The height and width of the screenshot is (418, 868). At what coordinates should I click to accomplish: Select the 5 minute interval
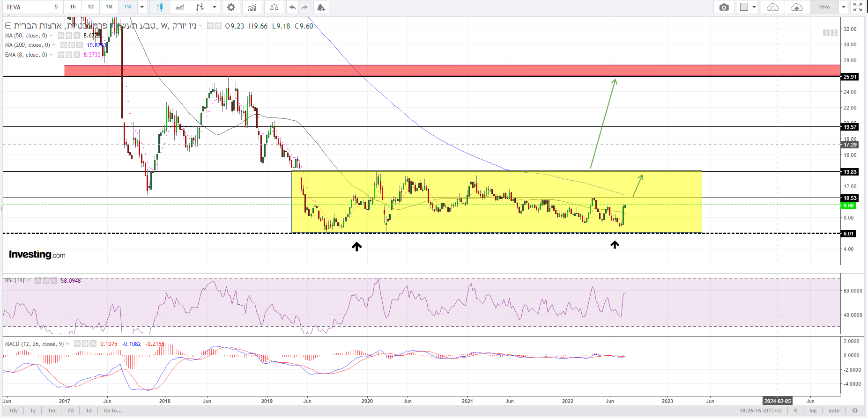pyautogui.click(x=56, y=7)
